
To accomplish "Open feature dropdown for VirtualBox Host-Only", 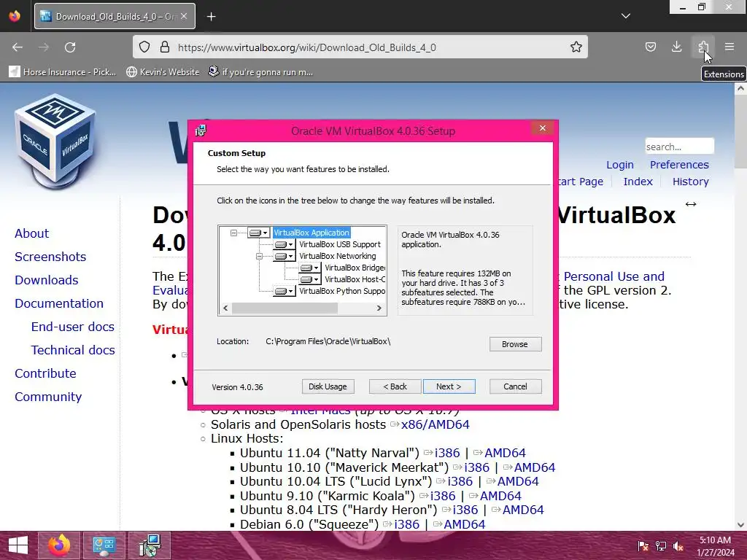I will (309, 279).
